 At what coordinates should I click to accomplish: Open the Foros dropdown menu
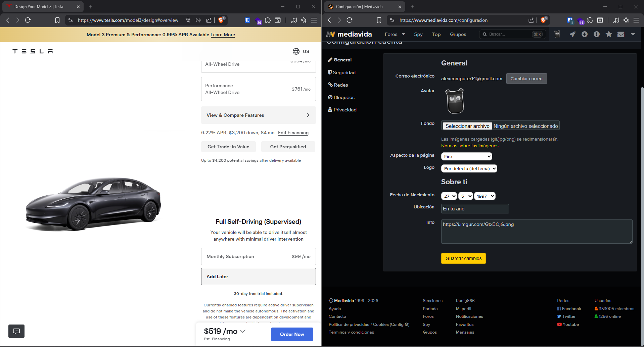(395, 34)
